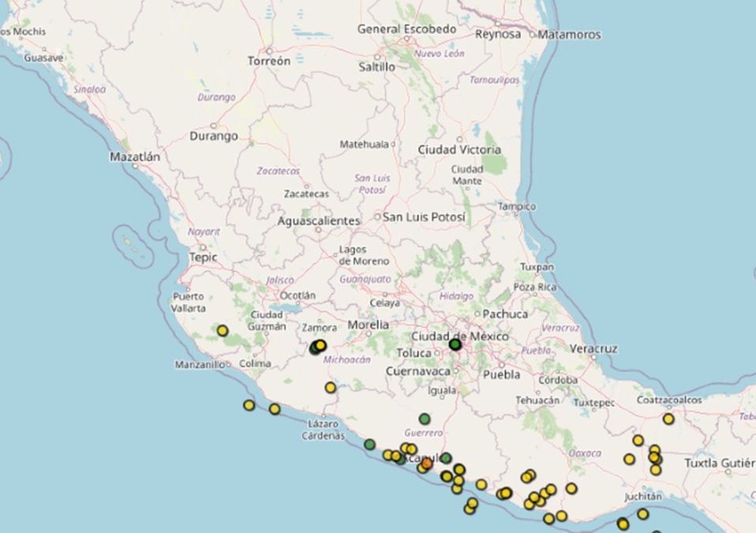The image size is (756, 533).
Task: Click the yellow marker east of Puerto Vallarta
Action: pyautogui.click(x=223, y=330)
